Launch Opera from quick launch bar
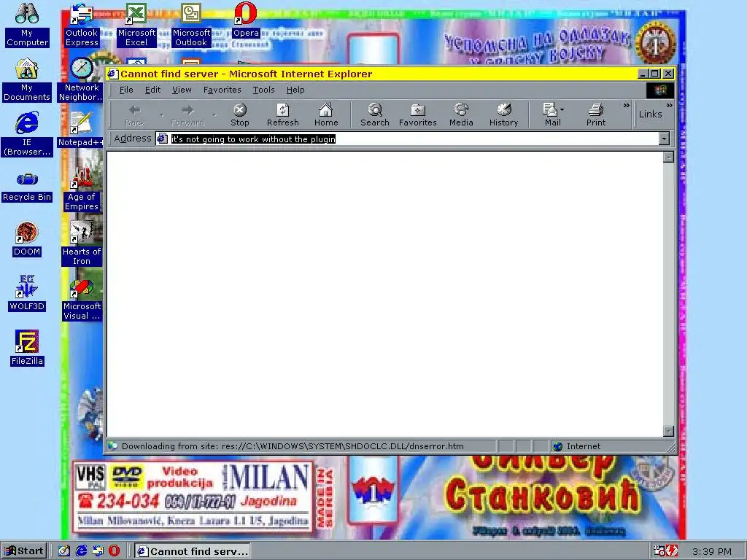Image resolution: width=747 pixels, height=560 pixels. pos(115,551)
